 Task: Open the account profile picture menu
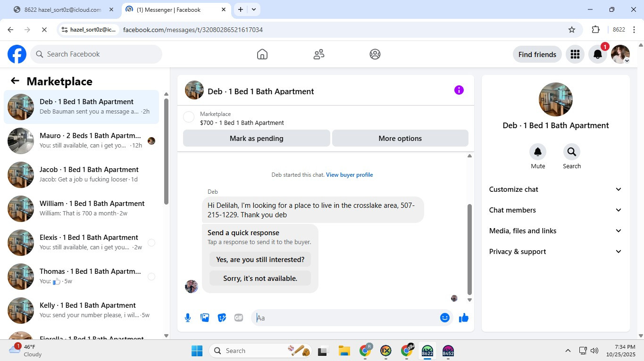(620, 54)
